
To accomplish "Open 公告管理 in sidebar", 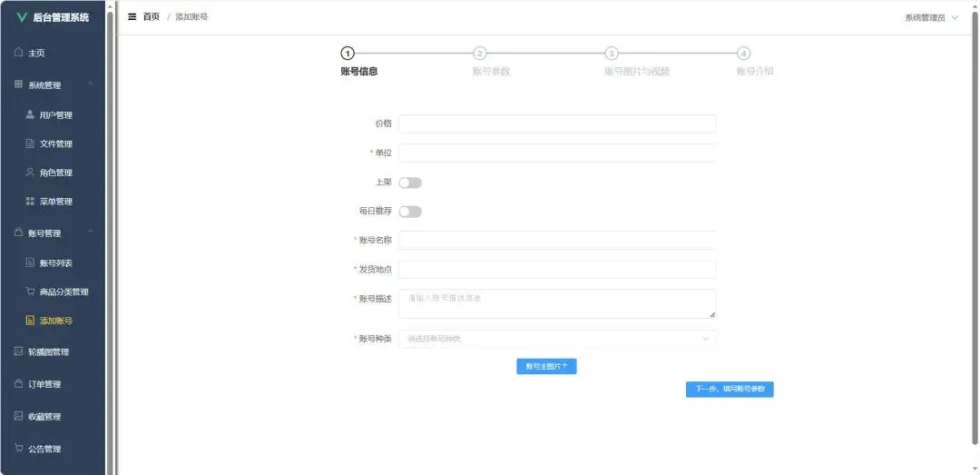I will point(53,449).
